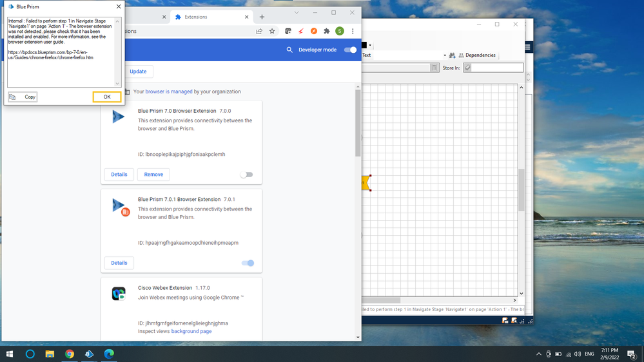
Task: Click inside the Store In field
Action: click(496, 68)
